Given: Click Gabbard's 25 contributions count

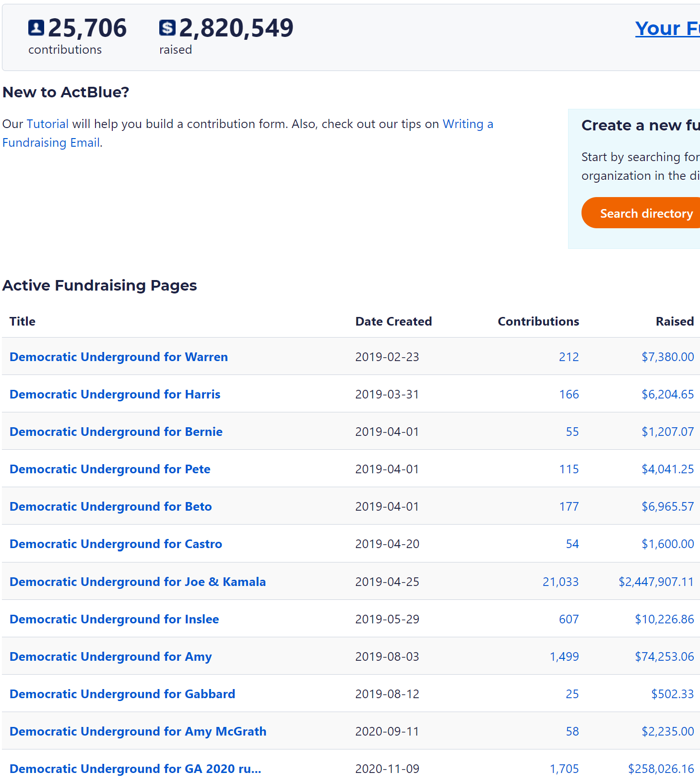Looking at the screenshot, I should (x=572, y=694).
